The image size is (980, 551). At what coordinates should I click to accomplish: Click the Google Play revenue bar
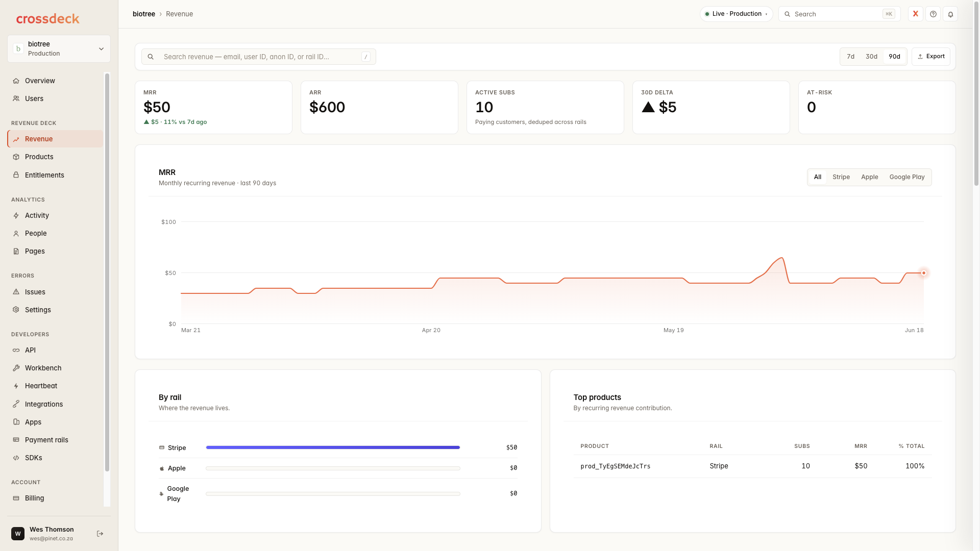333,494
